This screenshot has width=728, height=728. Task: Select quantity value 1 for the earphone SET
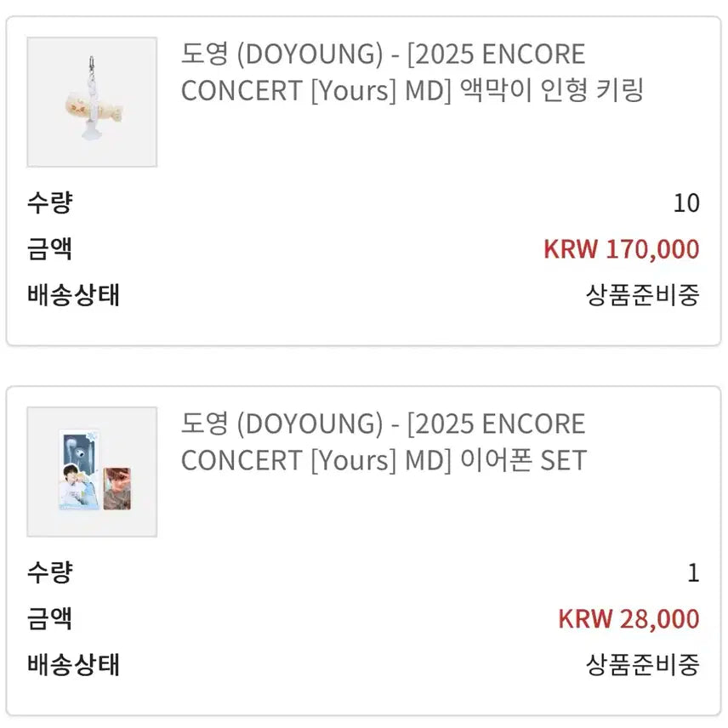pos(693,573)
